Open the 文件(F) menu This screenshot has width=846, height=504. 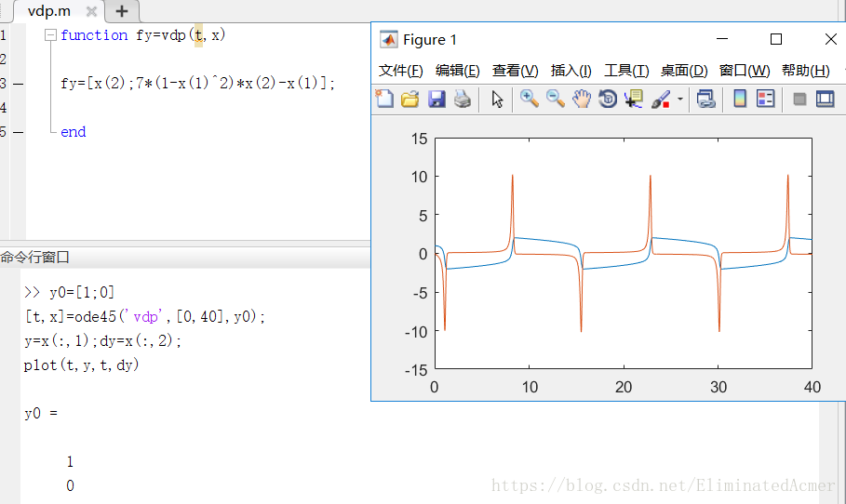pyautogui.click(x=400, y=71)
